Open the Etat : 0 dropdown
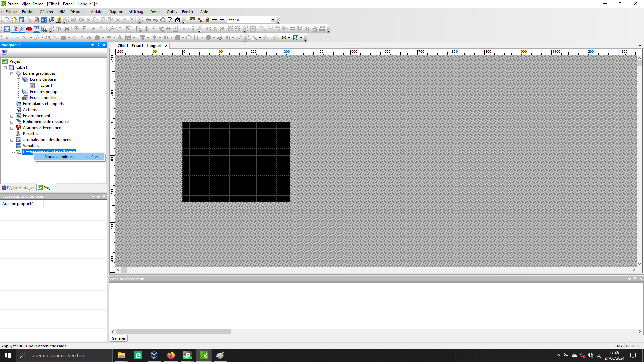This screenshot has height=362, width=644. click(x=273, y=20)
